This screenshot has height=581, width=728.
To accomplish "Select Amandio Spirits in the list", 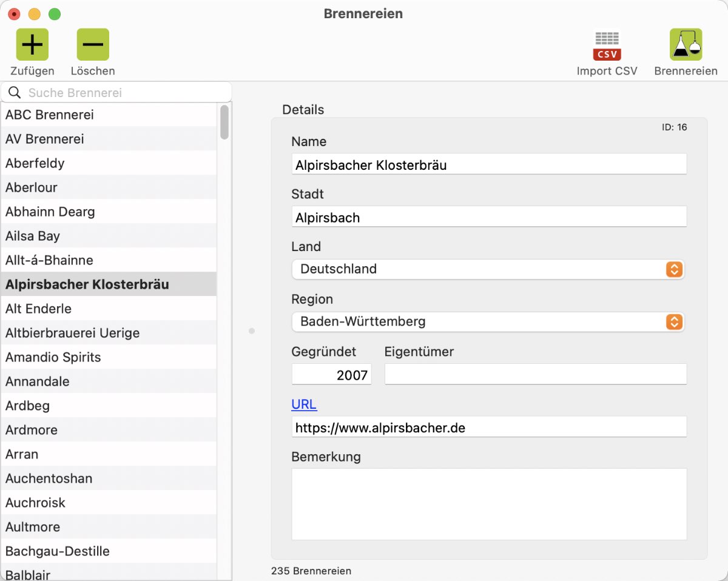I will tap(109, 357).
